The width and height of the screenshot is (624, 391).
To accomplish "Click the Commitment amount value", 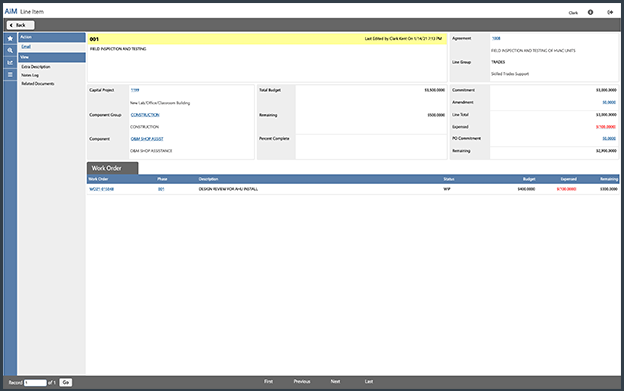I will (x=606, y=90).
